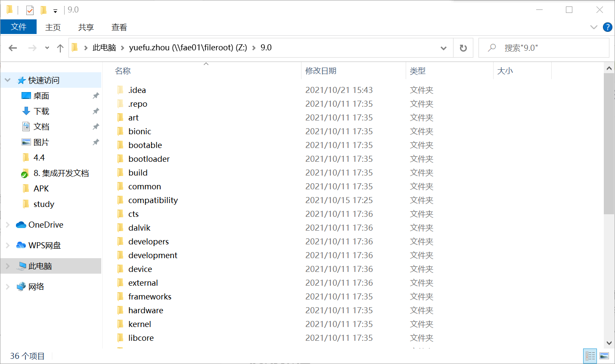Image resolution: width=615 pixels, height=364 pixels.
Task: Click the search box for 9.0
Action: pyautogui.click(x=544, y=48)
